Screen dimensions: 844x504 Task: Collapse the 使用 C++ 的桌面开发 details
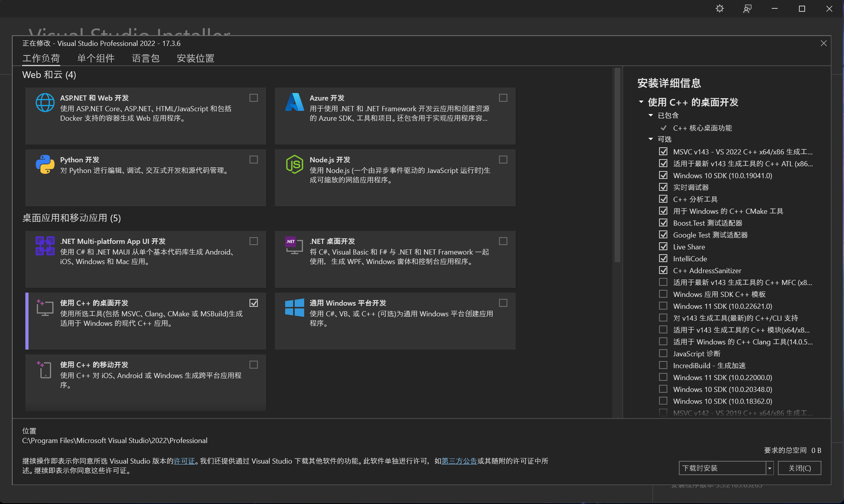[641, 102]
